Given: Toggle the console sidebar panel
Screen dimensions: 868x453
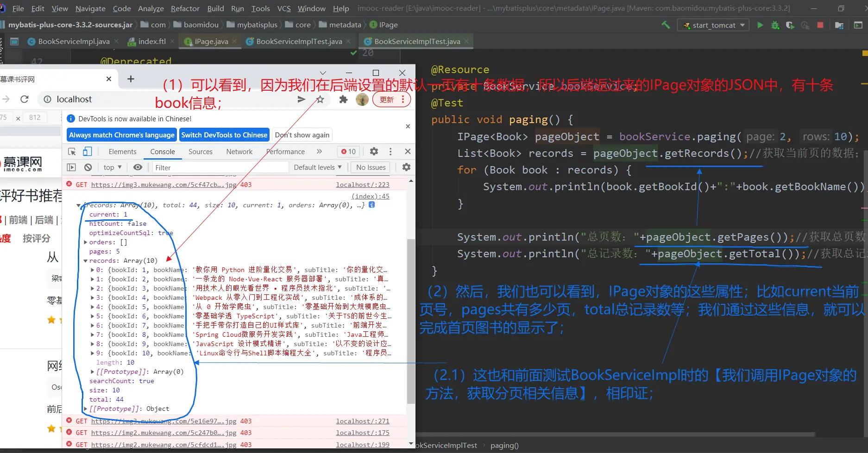Looking at the screenshot, I should 71,167.
